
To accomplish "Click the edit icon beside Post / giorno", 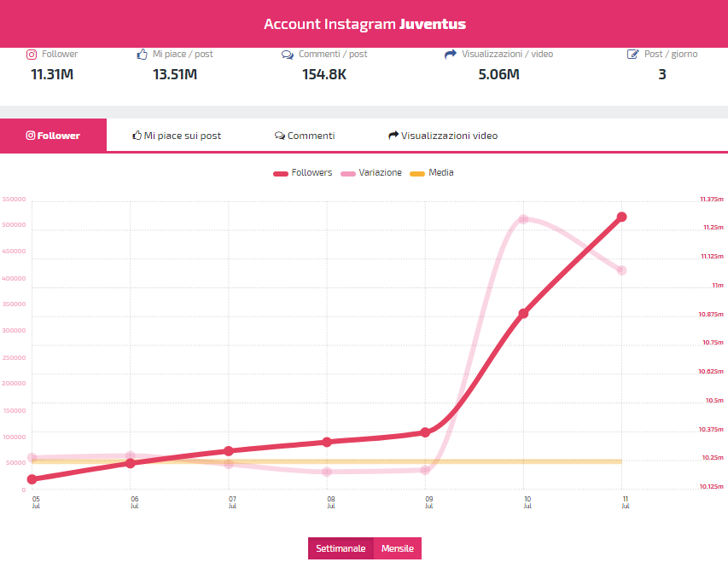I will (x=632, y=55).
